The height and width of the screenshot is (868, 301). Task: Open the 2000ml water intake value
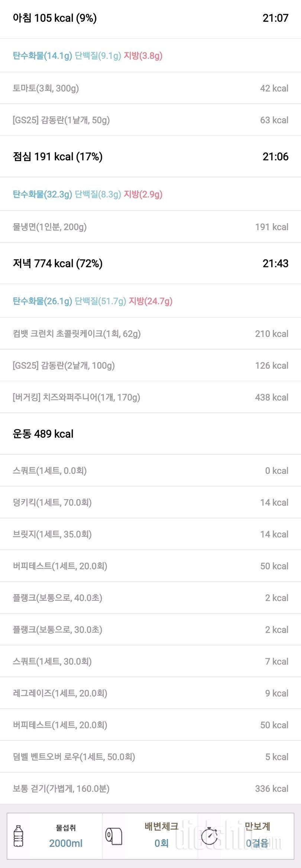[66, 843]
